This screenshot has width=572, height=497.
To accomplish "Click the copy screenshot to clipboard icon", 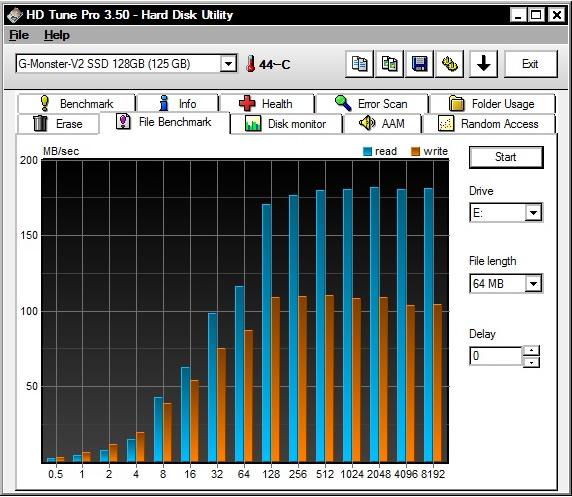I will pyautogui.click(x=389, y=64).
